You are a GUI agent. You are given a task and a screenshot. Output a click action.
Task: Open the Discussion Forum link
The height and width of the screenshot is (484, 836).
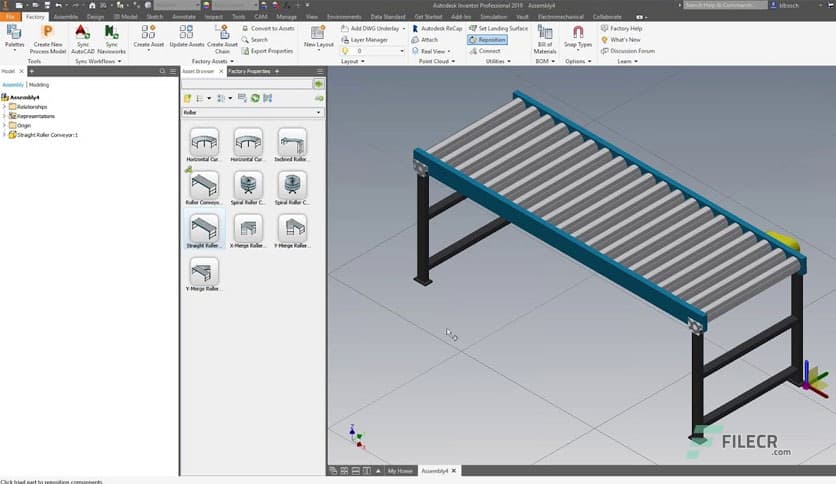click(x=628, y=51)
